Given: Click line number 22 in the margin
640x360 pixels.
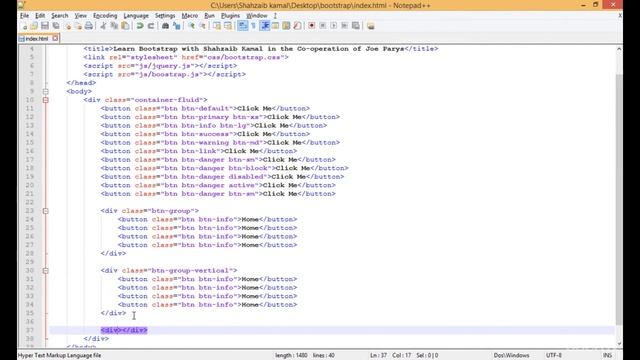Looking at the screenshot, I should (x=29, y=202).
